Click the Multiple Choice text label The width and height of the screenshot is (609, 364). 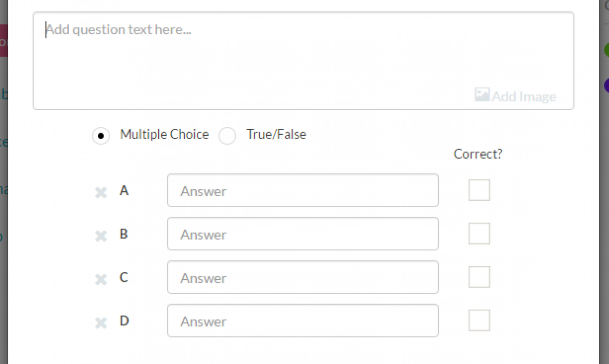pyautogui.click(x=164, y=135)
